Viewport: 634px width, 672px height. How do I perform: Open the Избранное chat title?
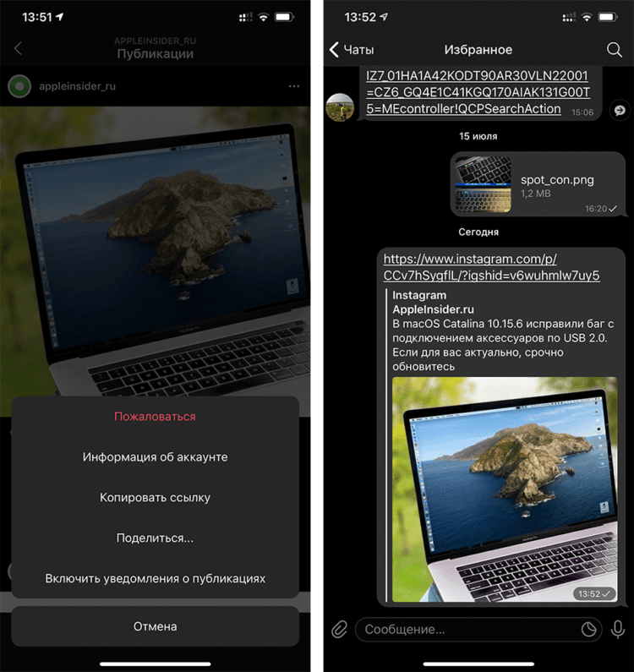[x=478, y=50]
